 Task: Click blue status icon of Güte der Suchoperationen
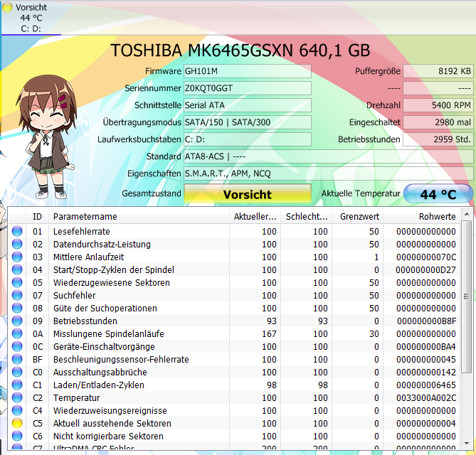(x=17, y=308)
